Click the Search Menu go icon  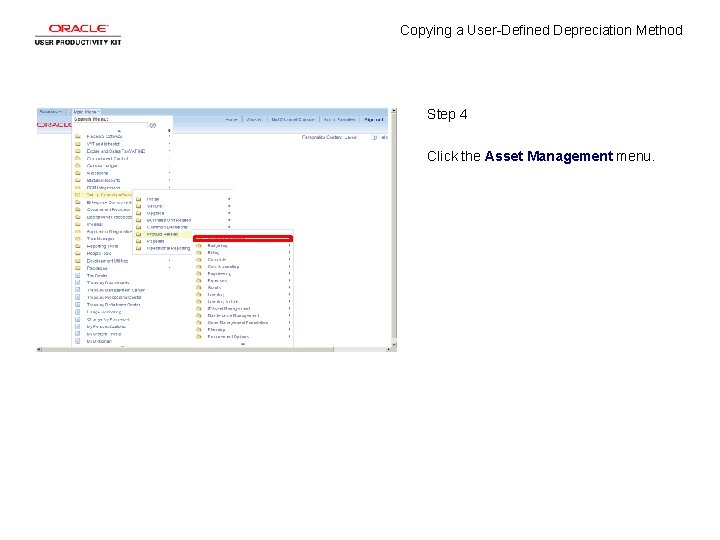[x=153, y=125]
